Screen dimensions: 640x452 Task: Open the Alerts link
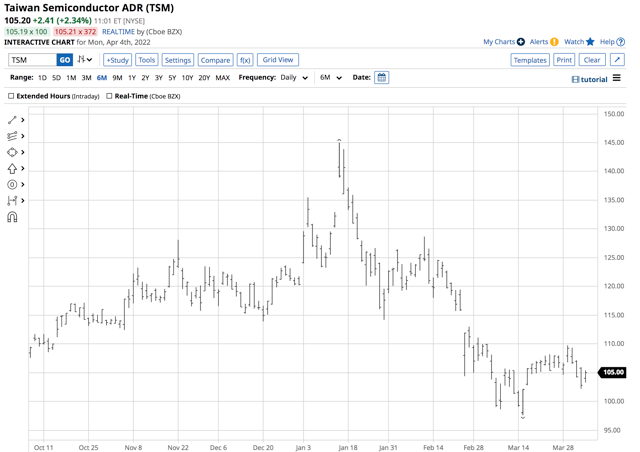point(539,42)
